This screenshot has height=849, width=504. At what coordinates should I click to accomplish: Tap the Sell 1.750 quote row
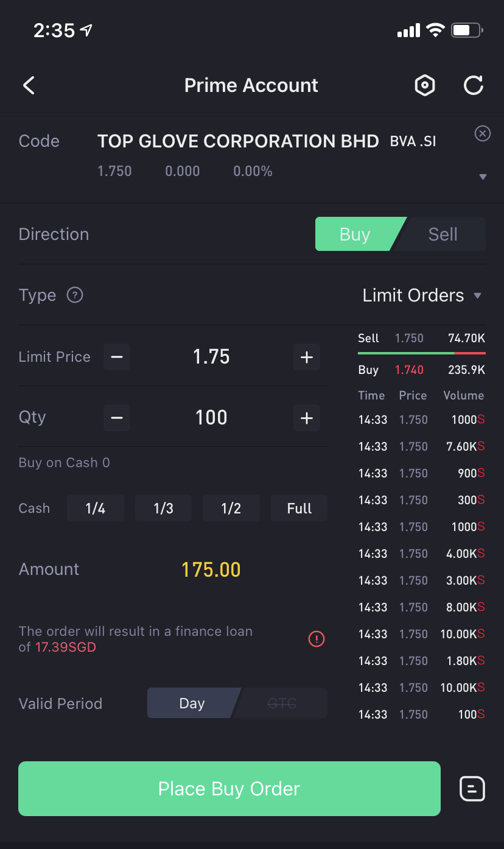pos(422,339)
